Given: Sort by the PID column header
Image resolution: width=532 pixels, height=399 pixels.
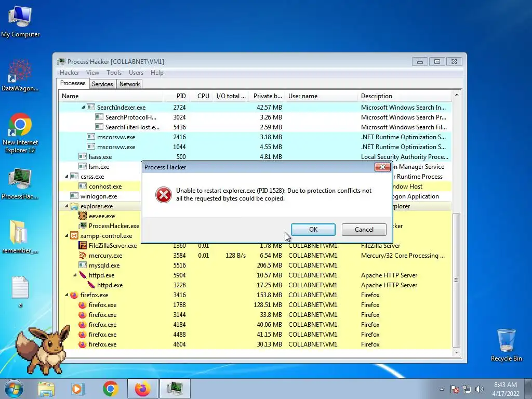Looking at the screenshot, I should point(176,96).
